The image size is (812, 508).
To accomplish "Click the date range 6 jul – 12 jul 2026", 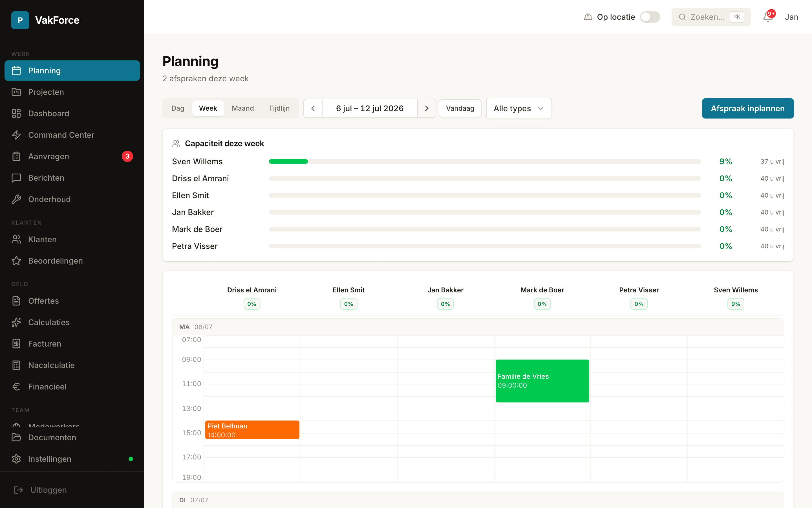I will (x=370, y=109).
